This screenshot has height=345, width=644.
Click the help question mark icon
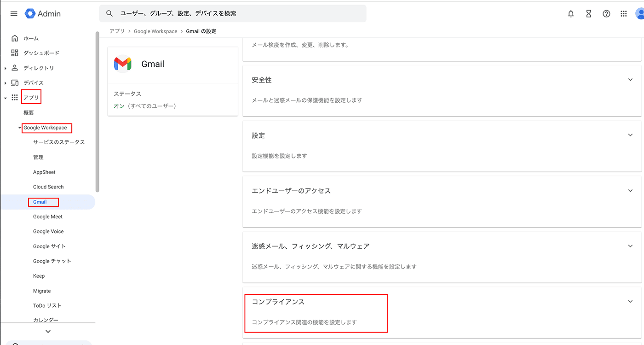(606, 14)
